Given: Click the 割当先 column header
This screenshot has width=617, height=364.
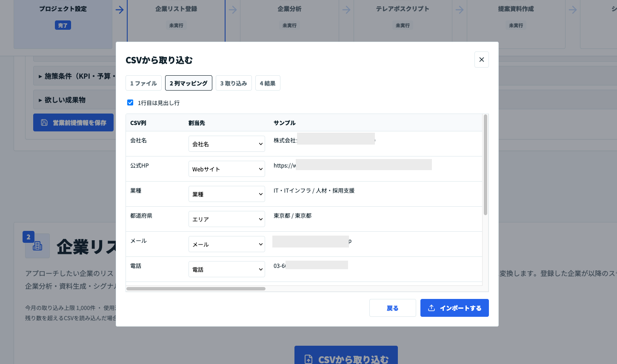Looking at the screenshot, I should [x=197, y=123].
